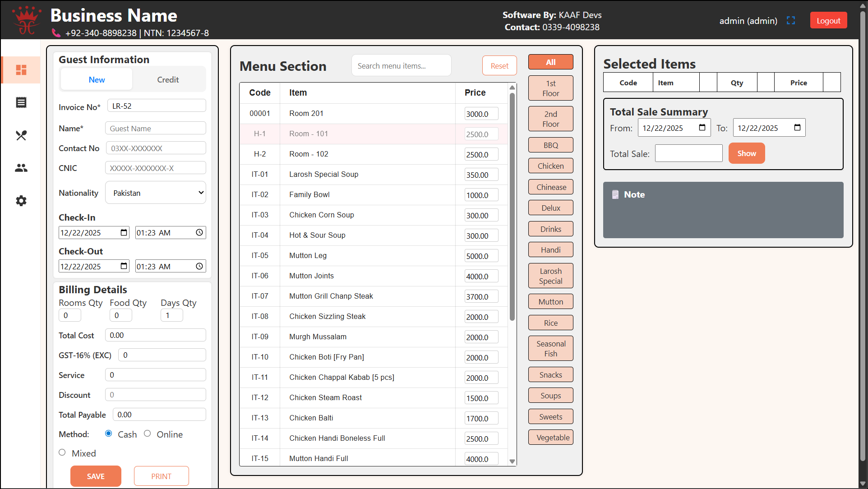Show Seasonal Fish menu category
The image size is (868, 489).
(x=551, y=349)
